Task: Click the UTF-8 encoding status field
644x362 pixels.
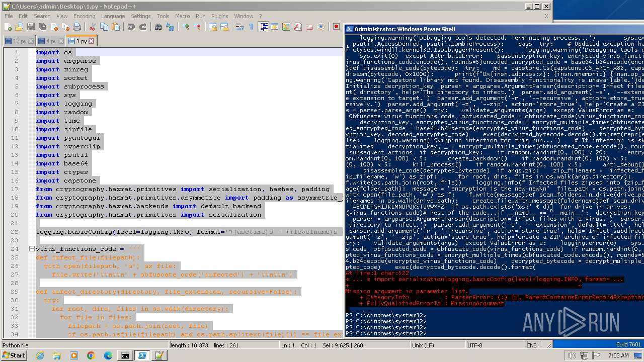Action: tap(496, 345)
